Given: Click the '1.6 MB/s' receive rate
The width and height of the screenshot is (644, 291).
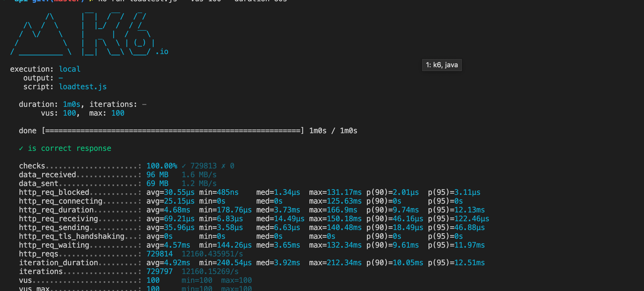Looking at the screenshot, I should pos(199,175).
